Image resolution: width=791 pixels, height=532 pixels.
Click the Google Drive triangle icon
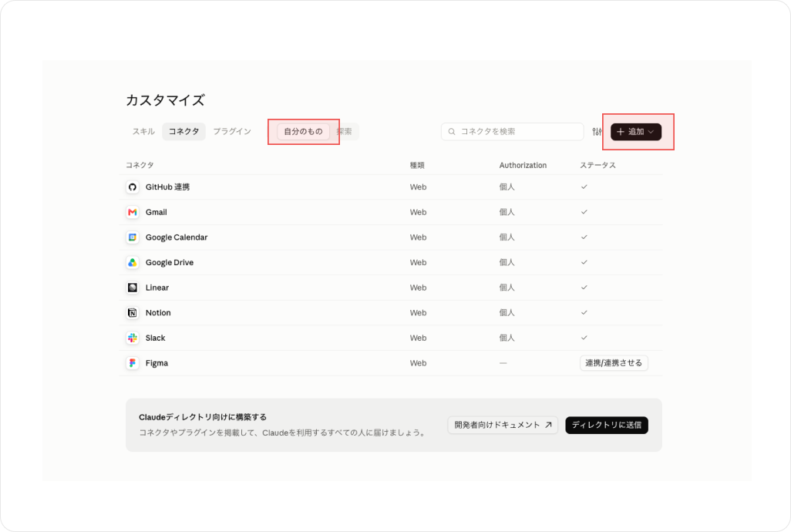(132, 263)
